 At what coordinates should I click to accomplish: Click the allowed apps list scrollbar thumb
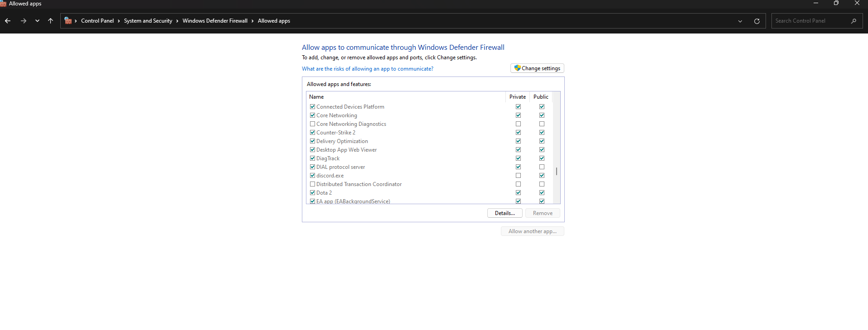click(x=557, y=172)
